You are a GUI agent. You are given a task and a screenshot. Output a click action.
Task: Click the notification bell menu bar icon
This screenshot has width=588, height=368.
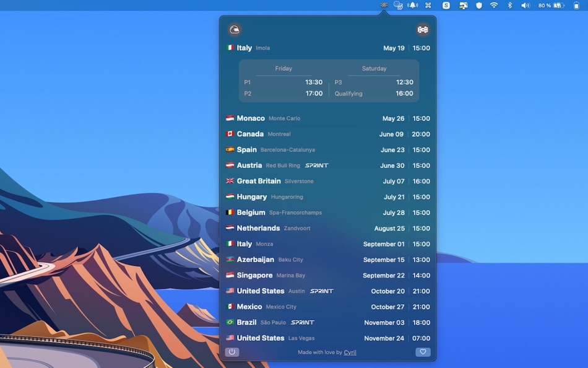point(412,5)
